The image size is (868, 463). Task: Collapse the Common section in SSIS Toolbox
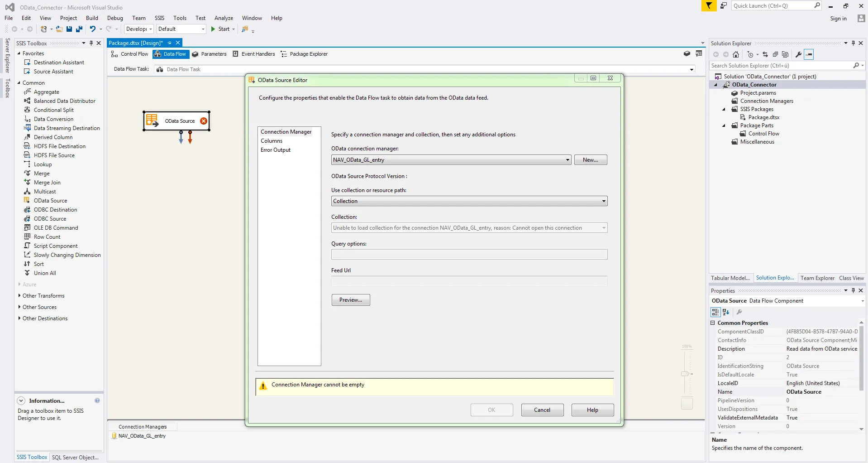[19, 83]
